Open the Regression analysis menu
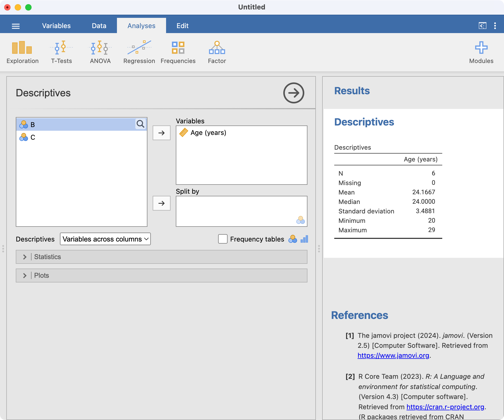The image size is (504, 420). [139, 52]
